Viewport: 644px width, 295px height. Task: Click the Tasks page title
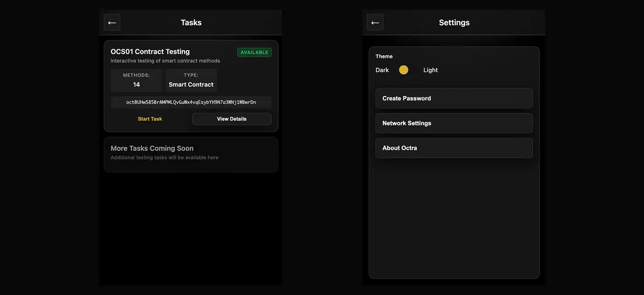coord(191,23)
